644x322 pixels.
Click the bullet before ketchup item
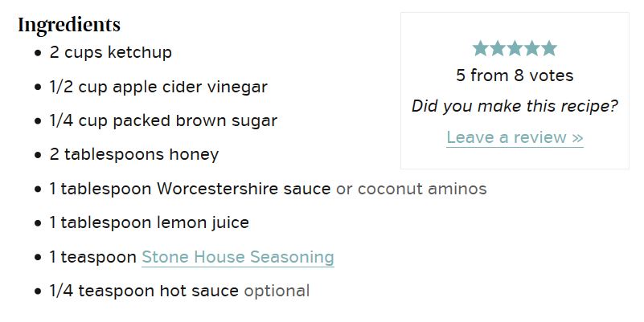coord(39,53)
